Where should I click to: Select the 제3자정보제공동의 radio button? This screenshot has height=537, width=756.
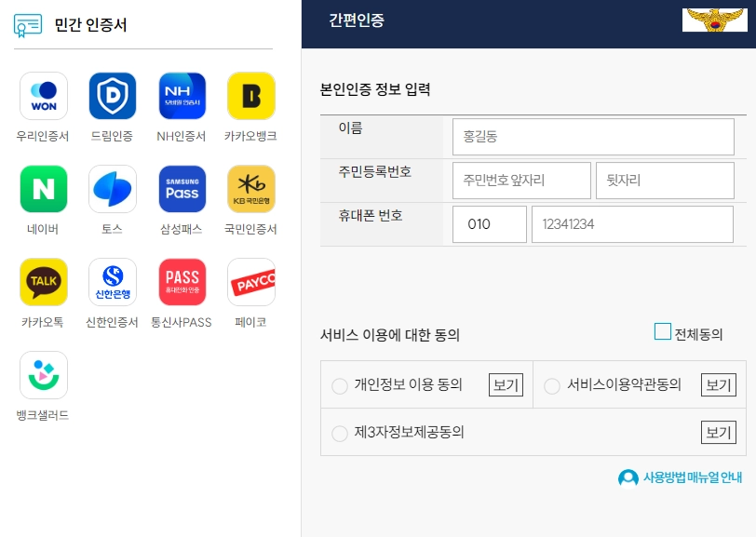click(x=340, y=433)
